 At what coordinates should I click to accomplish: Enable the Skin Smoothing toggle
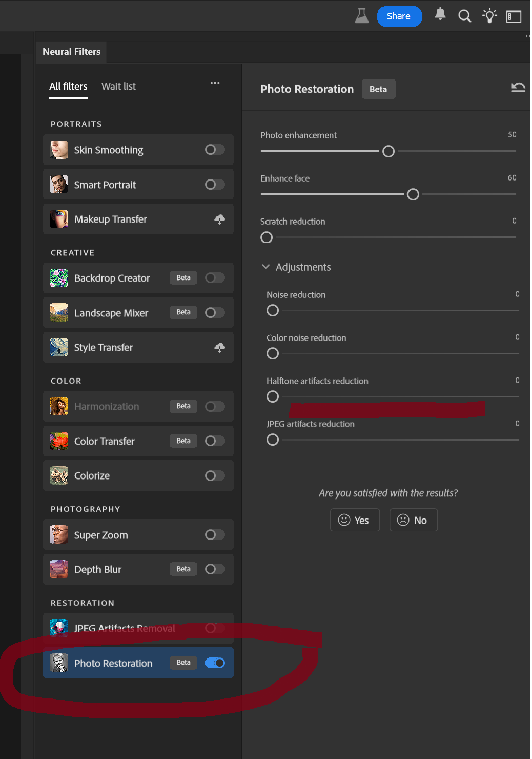click(x=215, y=150)
